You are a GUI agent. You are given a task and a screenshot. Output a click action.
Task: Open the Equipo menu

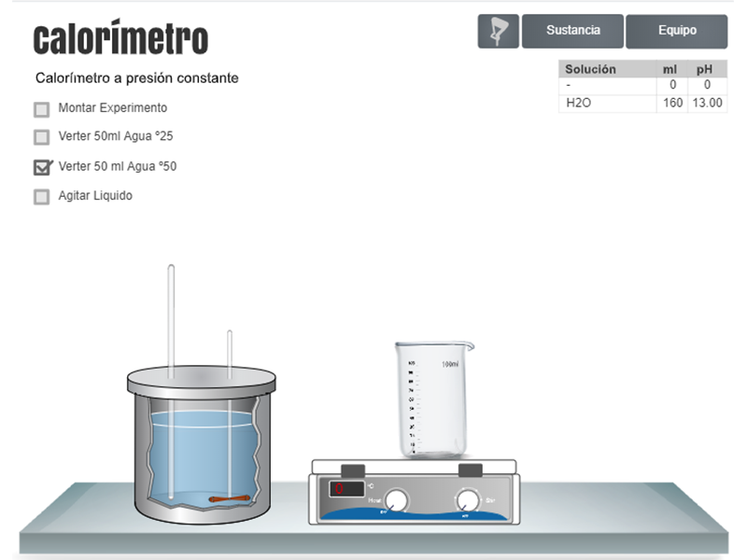coord(676,31)
